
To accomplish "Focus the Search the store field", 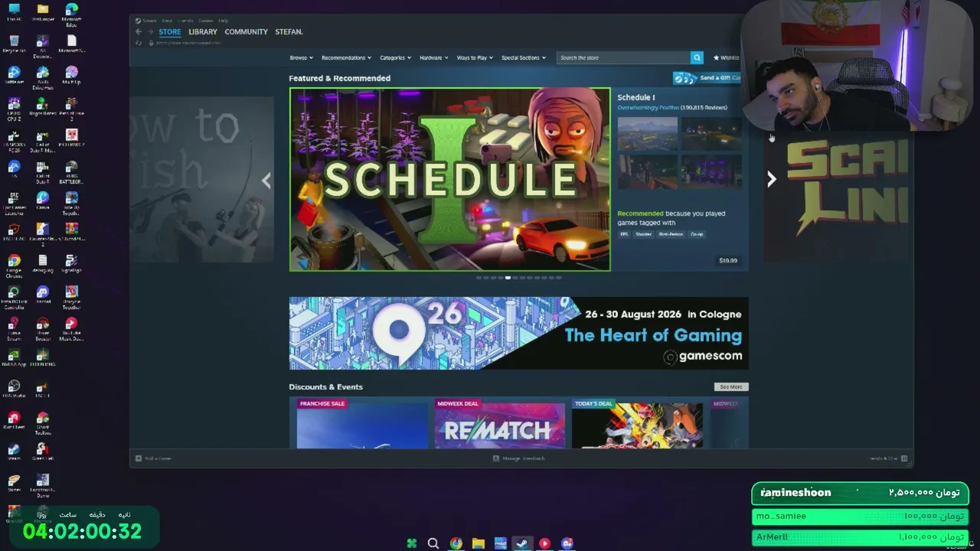I will [623, 57].
